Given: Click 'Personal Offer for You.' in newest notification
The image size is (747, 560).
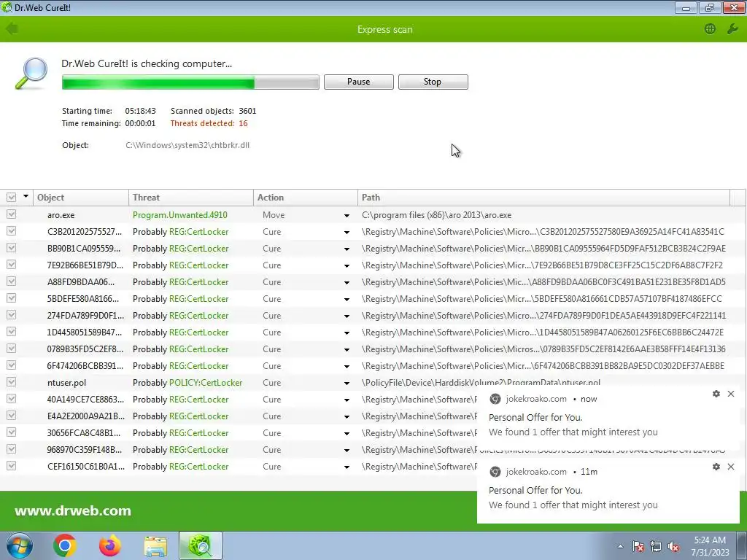Looking at the screenshot, I should click(x=535, y=418).
